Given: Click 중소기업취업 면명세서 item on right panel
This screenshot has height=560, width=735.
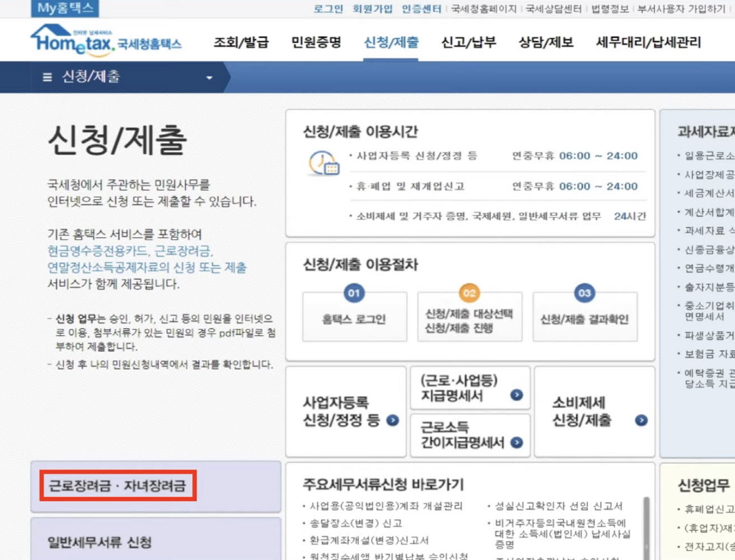Looking at the screenshot, I should [x=709, y=311].
